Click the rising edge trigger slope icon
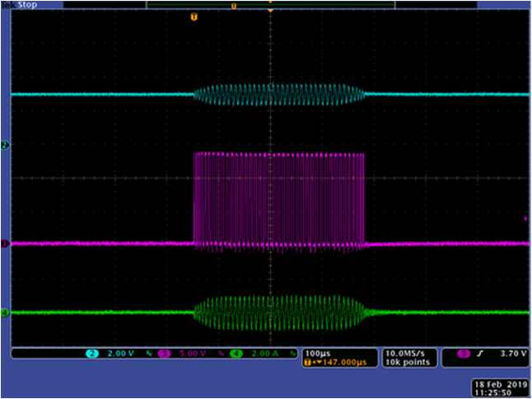 click(x=479, y=354)
